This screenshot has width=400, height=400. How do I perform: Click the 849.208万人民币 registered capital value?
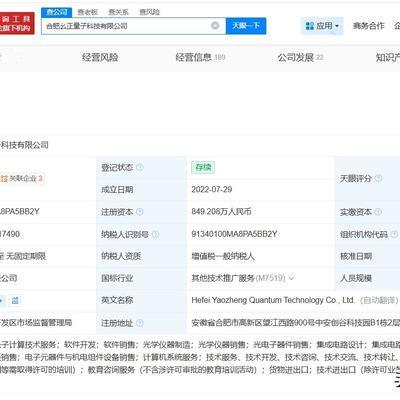tap(221, 212)
